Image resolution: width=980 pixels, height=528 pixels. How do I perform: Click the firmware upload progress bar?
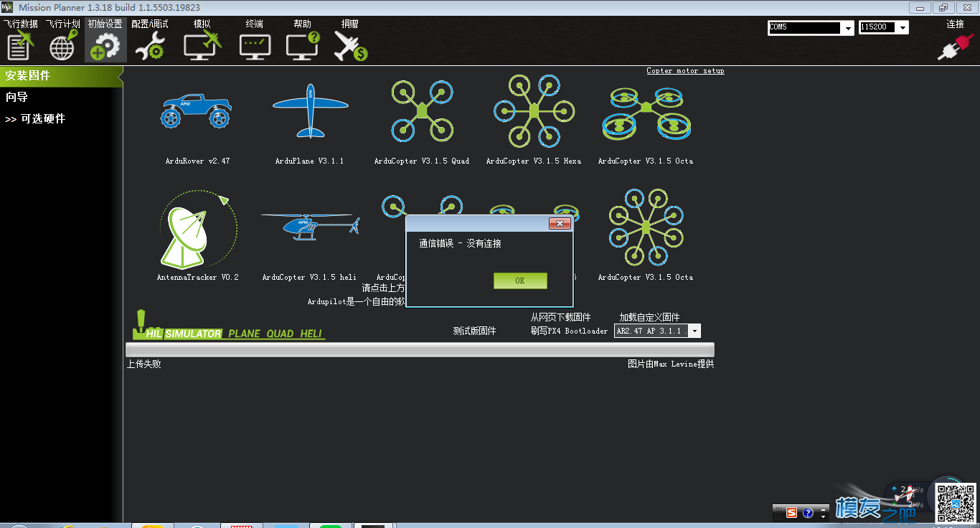(x=420, y=349)
